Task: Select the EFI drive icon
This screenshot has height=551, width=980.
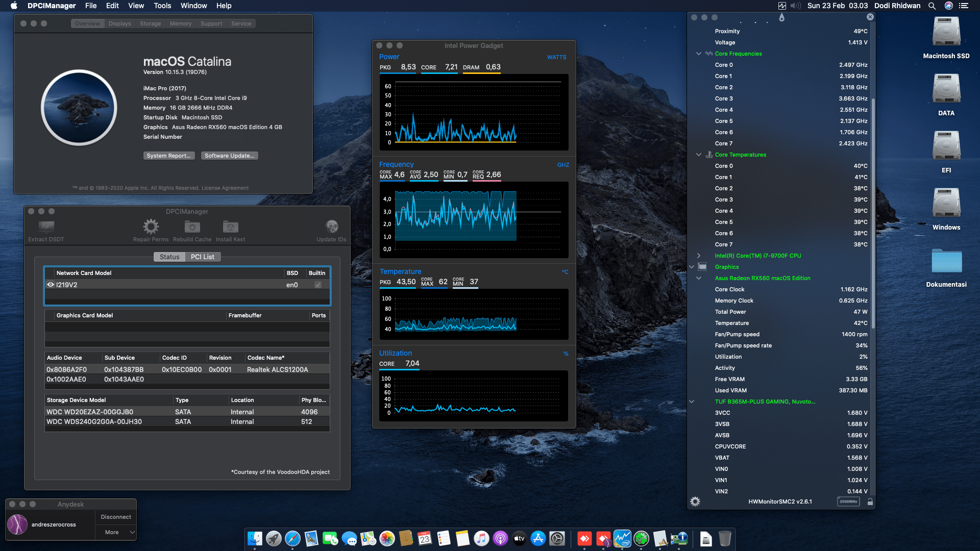Action: pyautogui.click(x=946, y=146)
